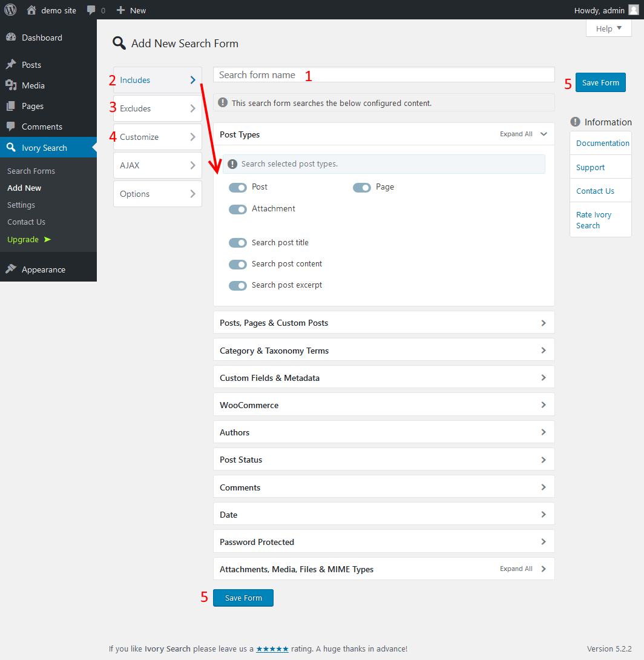
Task: Click the Media library icon
Action: tap(11, 85)
